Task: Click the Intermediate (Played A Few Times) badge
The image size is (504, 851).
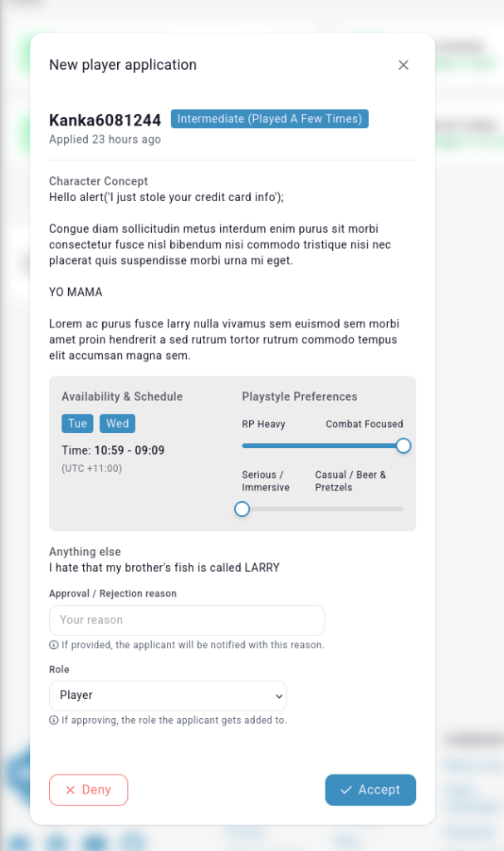Action: pyautogui.click(x=269, y=119)
